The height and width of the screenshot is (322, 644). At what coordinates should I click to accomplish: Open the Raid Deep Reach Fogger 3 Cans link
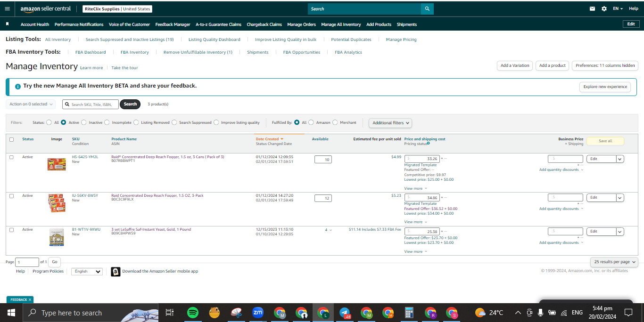pos(167,157)
